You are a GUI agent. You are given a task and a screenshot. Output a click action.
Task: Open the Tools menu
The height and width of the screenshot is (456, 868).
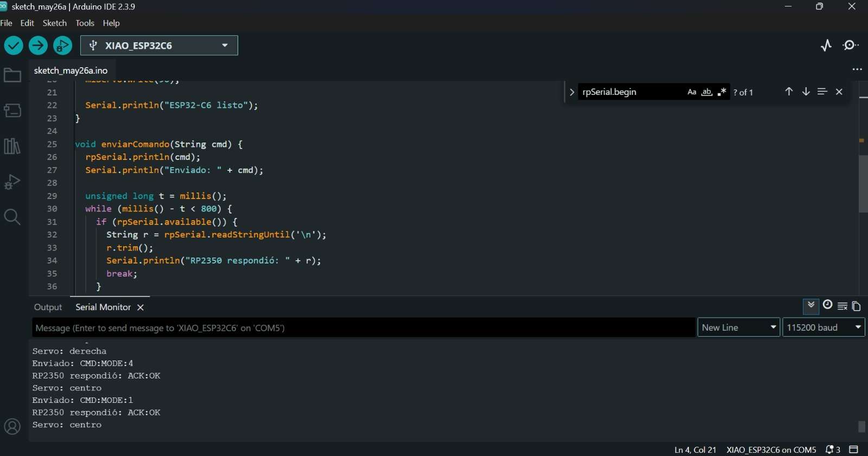85,23
